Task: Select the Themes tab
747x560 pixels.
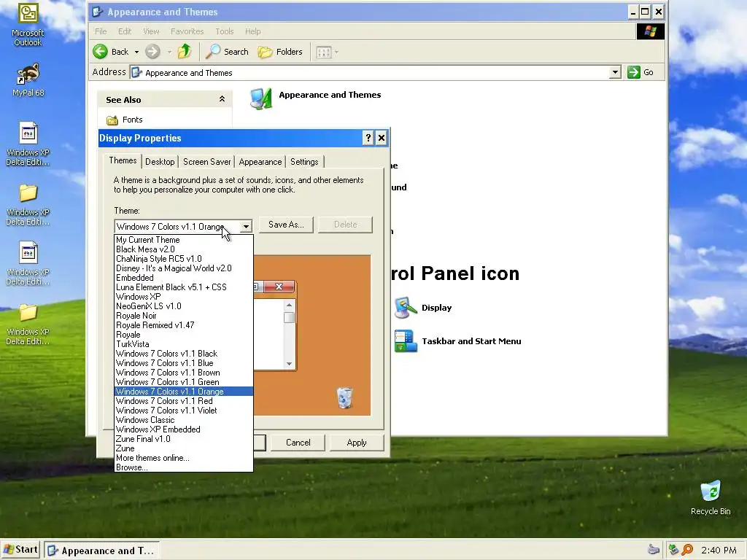Action: 123,160
